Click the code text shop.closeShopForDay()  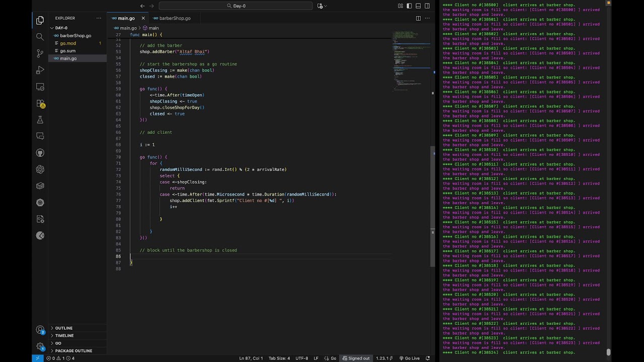(177, 108)
